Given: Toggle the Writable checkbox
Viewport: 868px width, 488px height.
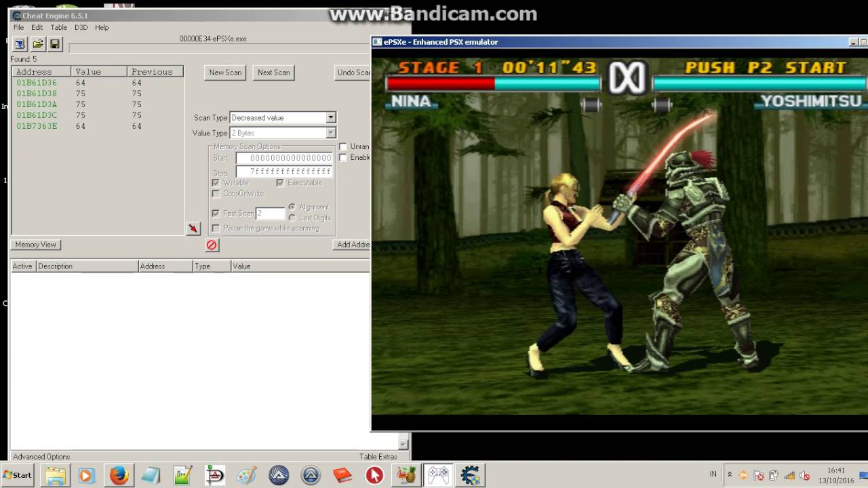Looking at the screenshot, I should (x=216, y=183).
